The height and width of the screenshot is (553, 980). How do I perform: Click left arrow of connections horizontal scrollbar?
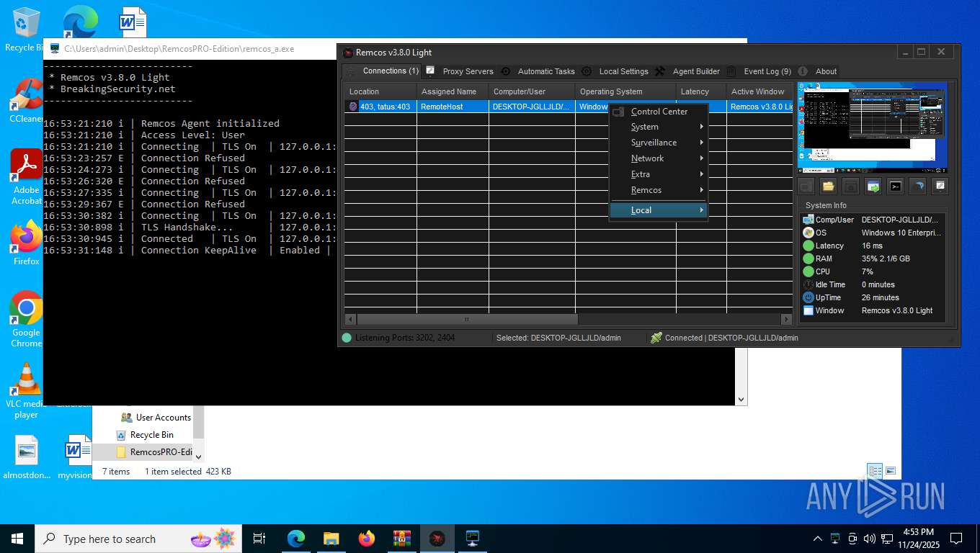350,319
